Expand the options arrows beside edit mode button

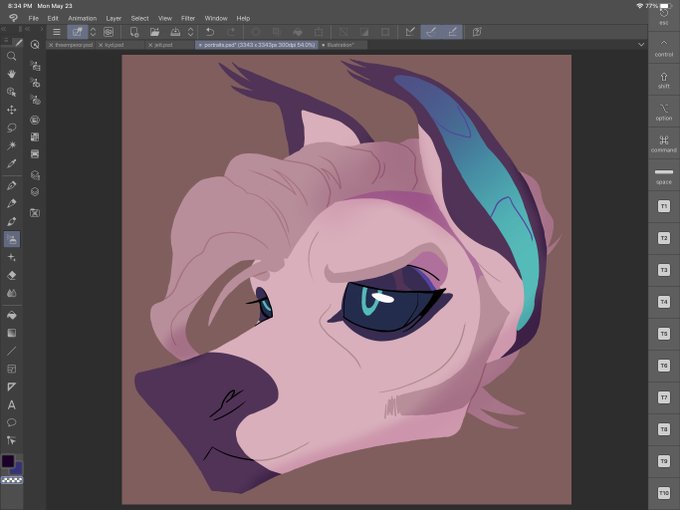tap(93, 32)
